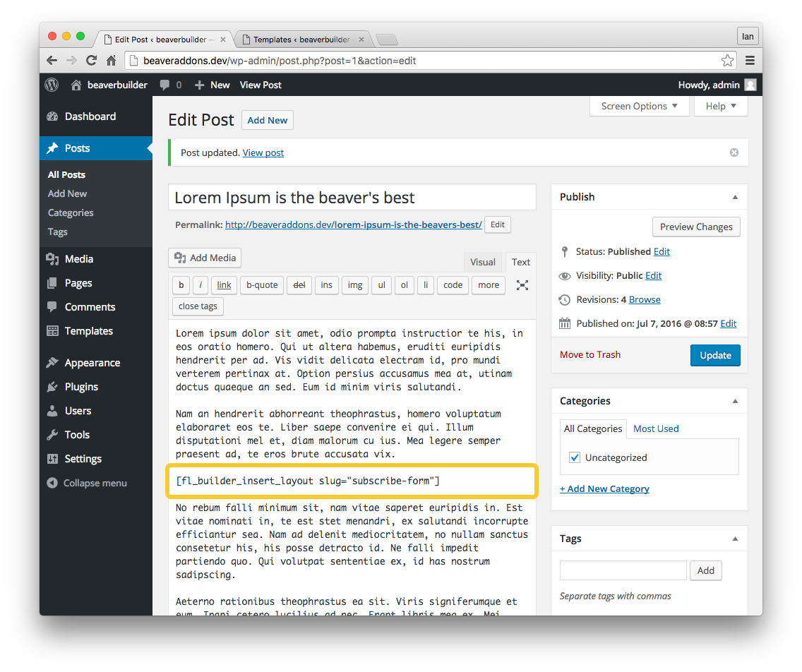Click the tags input field

coord(623,571)
